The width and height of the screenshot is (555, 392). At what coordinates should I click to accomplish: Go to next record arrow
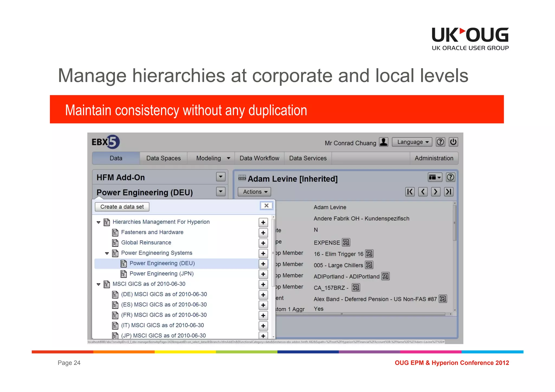point(435,192)
